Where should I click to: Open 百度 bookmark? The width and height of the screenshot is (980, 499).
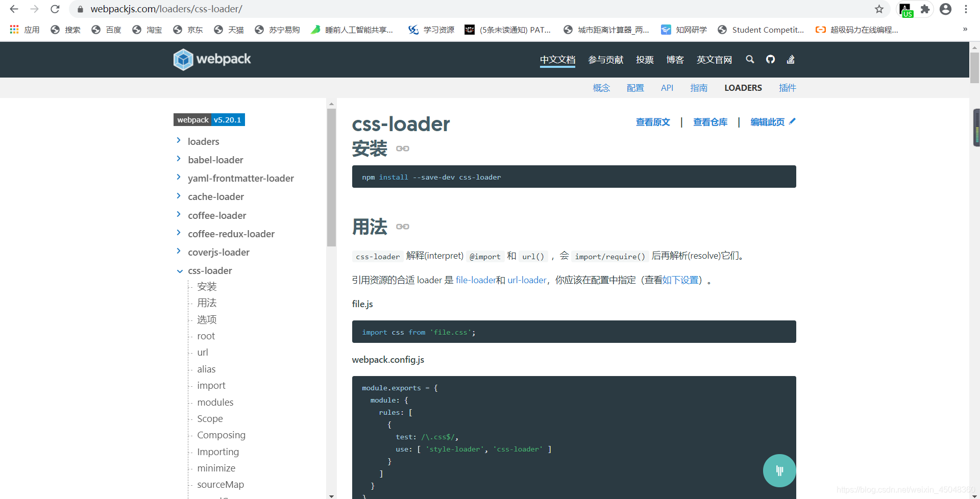tap(107, 30)
